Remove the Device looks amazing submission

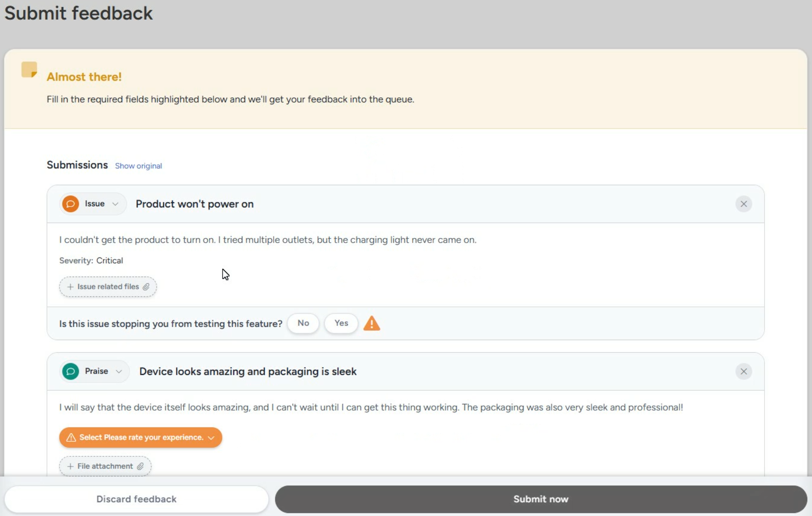click(x=743, y=372)
